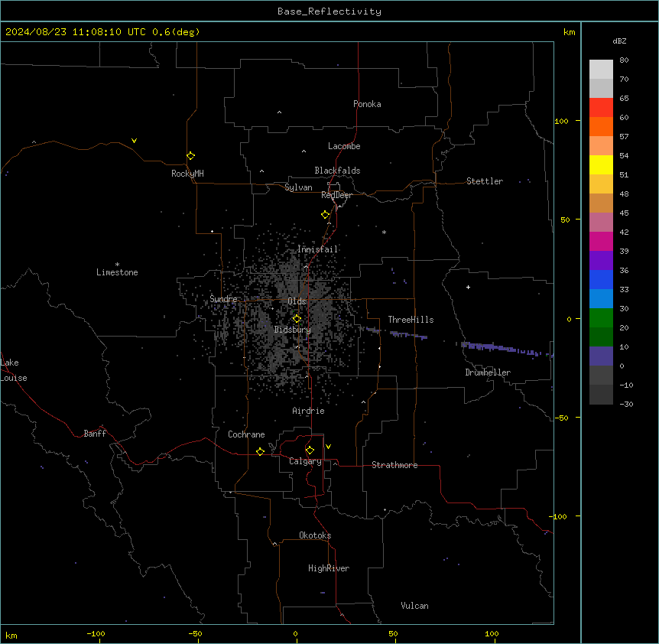Select the indigo 10 dBZ legend swatch
Image resolution: width=659 pixels, height=644 pixels.
(601, 356)
